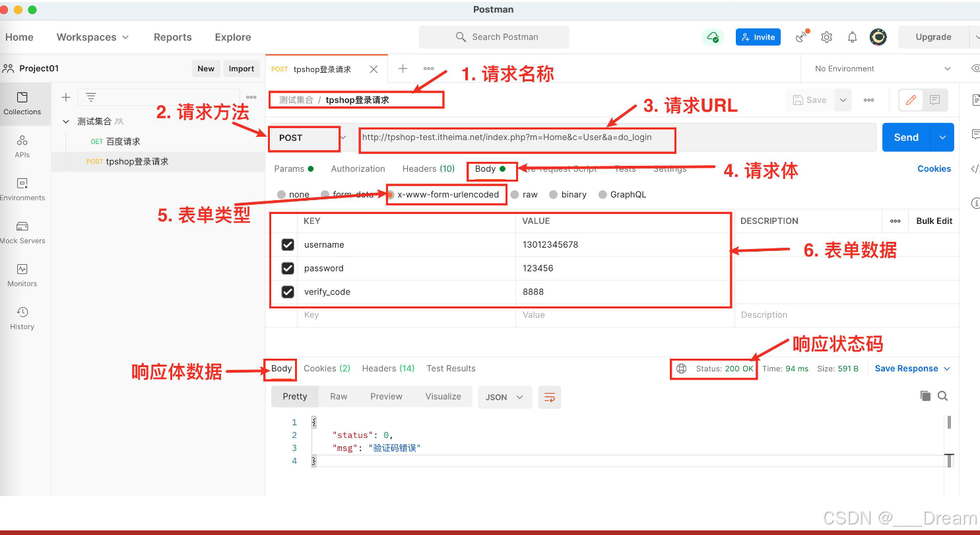
Task: Open the Mock Servers sidebar panel
Action: (22, 232)
